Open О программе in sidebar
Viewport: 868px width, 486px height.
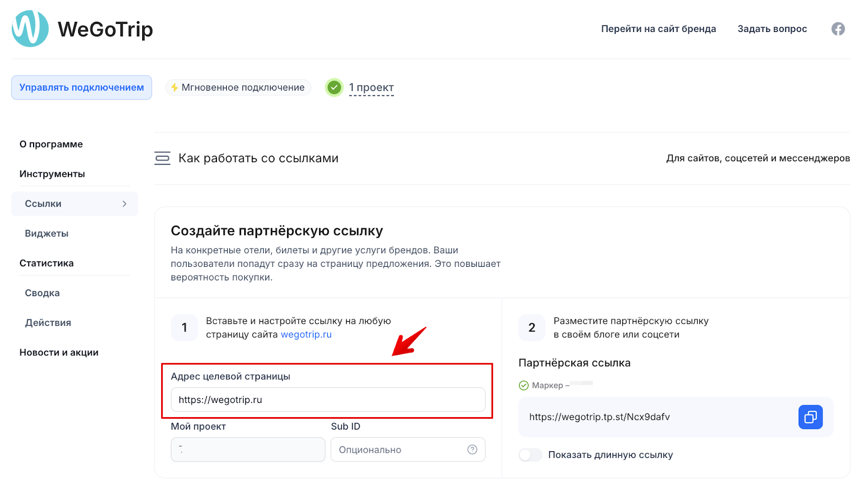tap(51, 144)
